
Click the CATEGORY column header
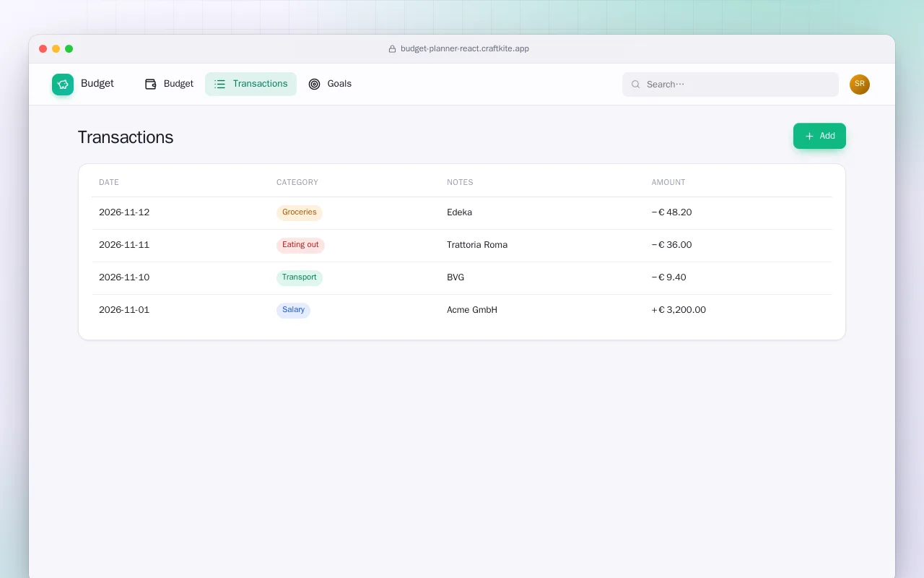pyautogui.click(x=297, y=183)
